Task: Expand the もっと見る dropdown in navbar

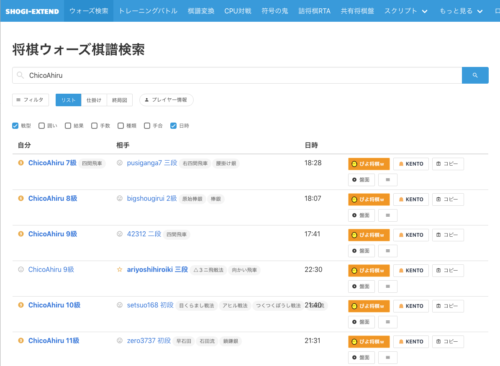Action: click(461, 11)
